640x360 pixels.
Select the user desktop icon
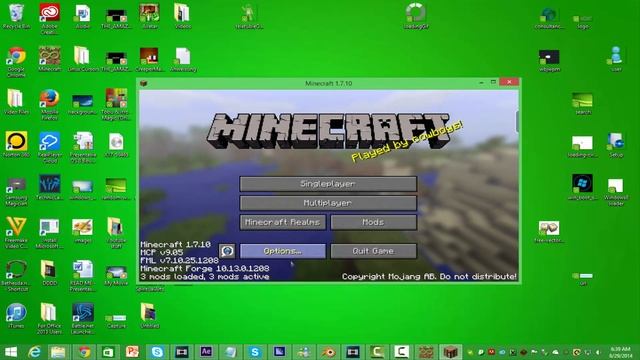[x=616, y=59]
